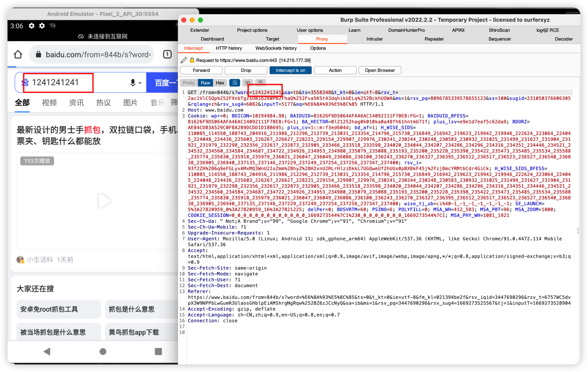
Task: Open the tab switcher showing 1 tab
Action: 167,55
